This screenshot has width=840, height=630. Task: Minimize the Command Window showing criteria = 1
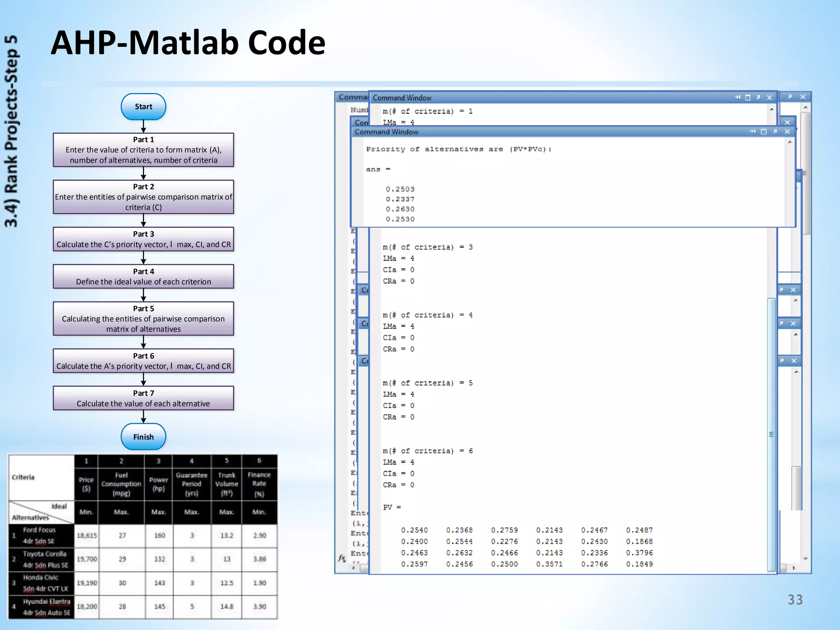[737, 98]
